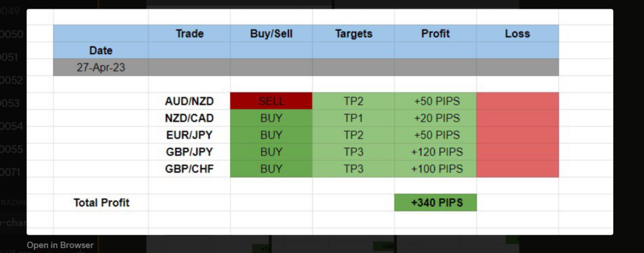This screenshot has width=644, height=253.
Task: Select the red SELL cell
Action: pyautogui.click(x=271, y=101)
